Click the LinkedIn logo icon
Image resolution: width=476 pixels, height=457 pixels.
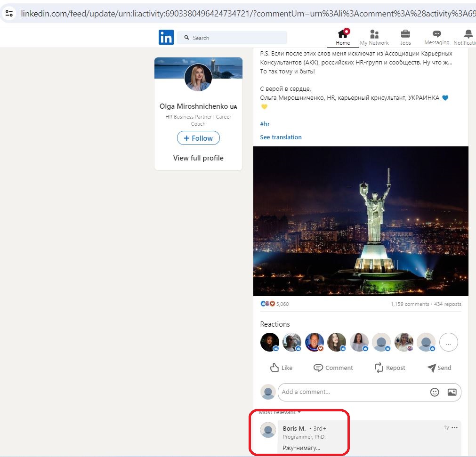click(x=166, y=37)
